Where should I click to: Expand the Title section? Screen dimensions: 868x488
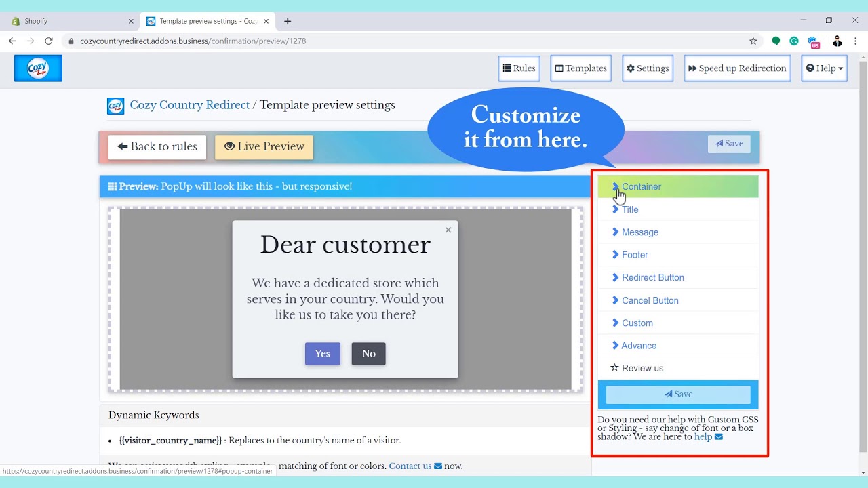pos(678,209)
